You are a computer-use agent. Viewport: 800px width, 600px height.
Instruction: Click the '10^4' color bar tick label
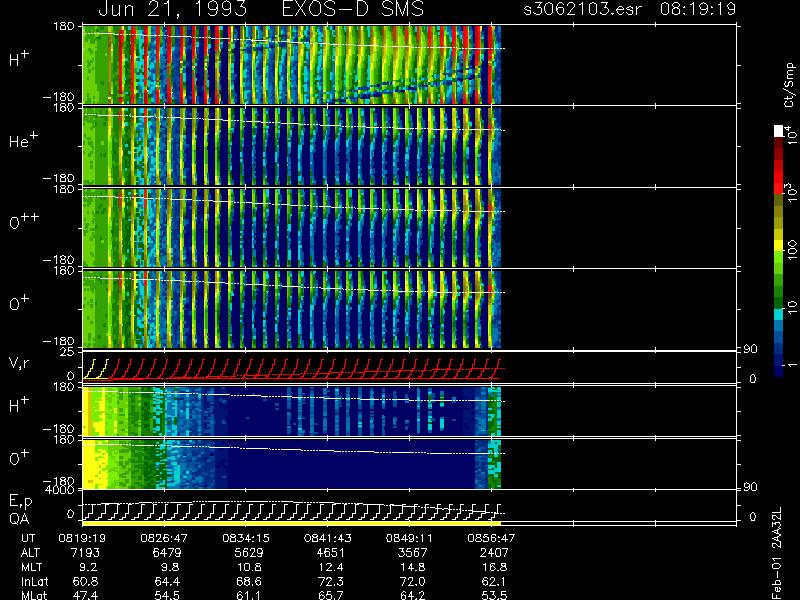792,133
